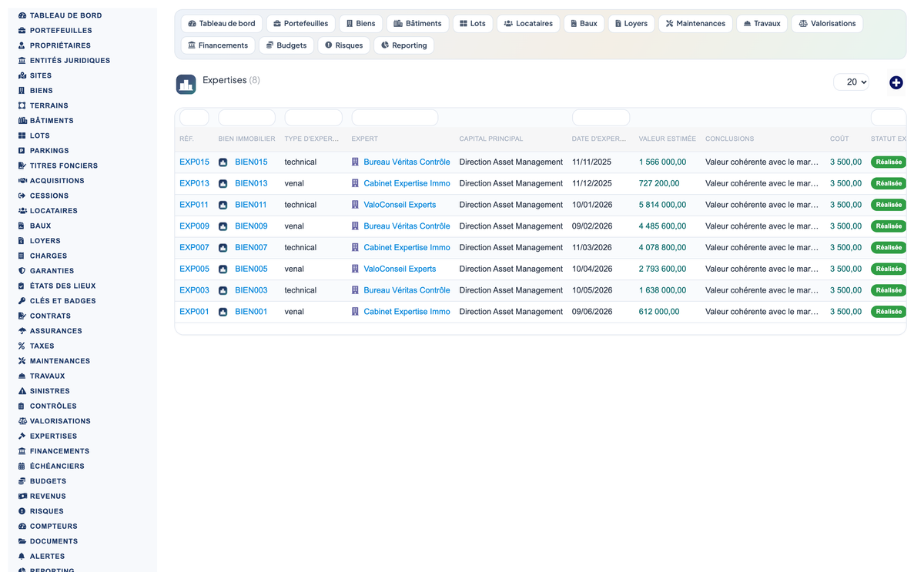
Task: Open Locataires top tab
Action: tap(528, 24)
